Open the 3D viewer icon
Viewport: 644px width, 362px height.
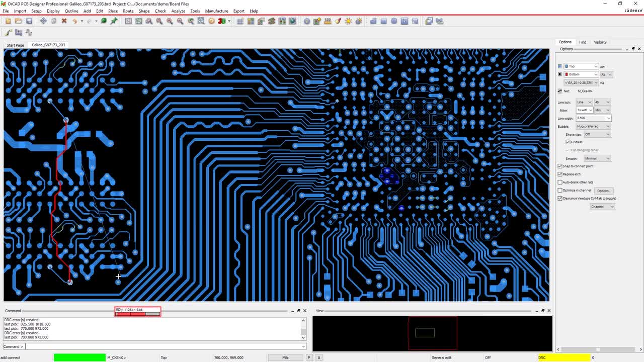pyautogui.click(x=221, y=21)
